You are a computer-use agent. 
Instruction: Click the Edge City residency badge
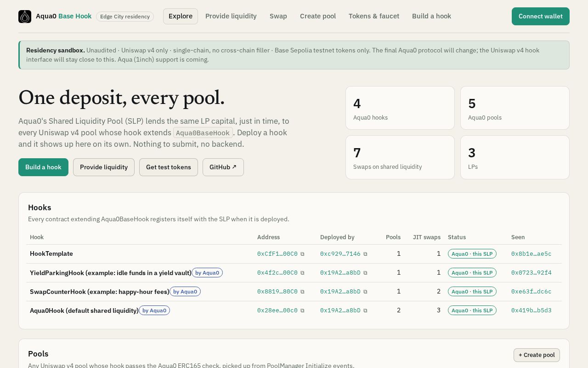tap(125, 17)
